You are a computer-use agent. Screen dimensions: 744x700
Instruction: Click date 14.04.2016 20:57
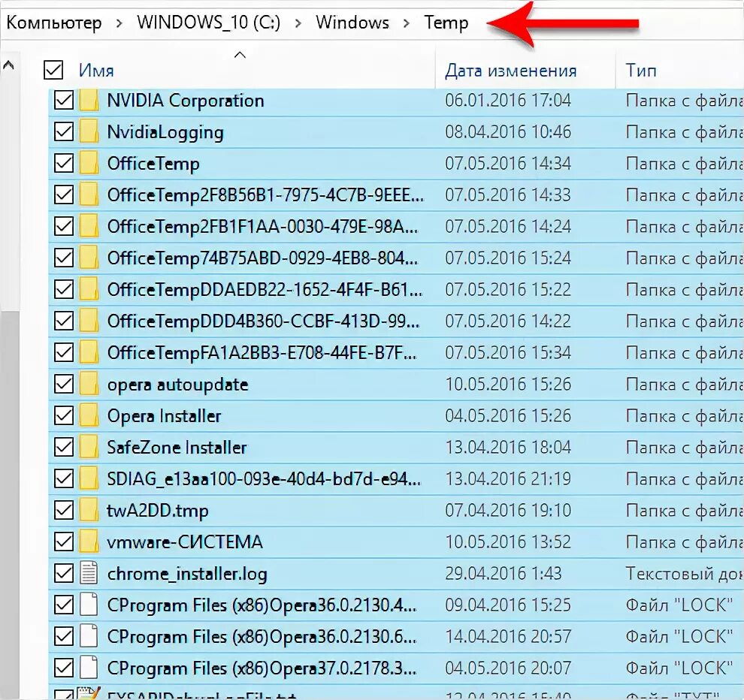pyautogui.click(x=508, y=636)
